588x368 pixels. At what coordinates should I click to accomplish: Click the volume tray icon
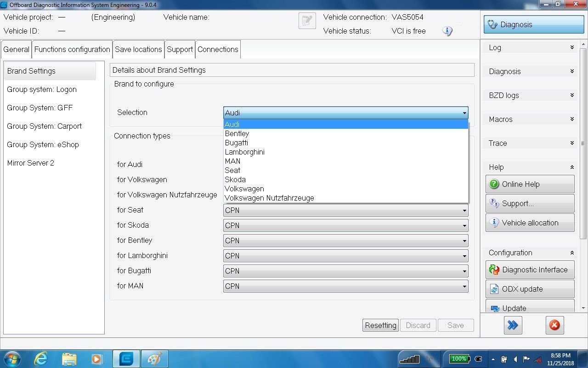516,359
